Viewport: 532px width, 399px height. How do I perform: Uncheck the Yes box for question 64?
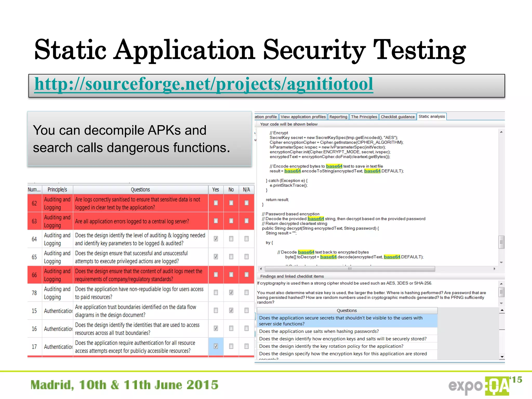216,239
